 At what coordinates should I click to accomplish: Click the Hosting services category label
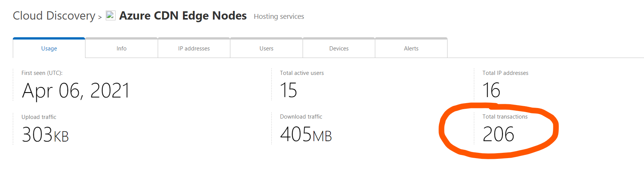coord(279,17)
